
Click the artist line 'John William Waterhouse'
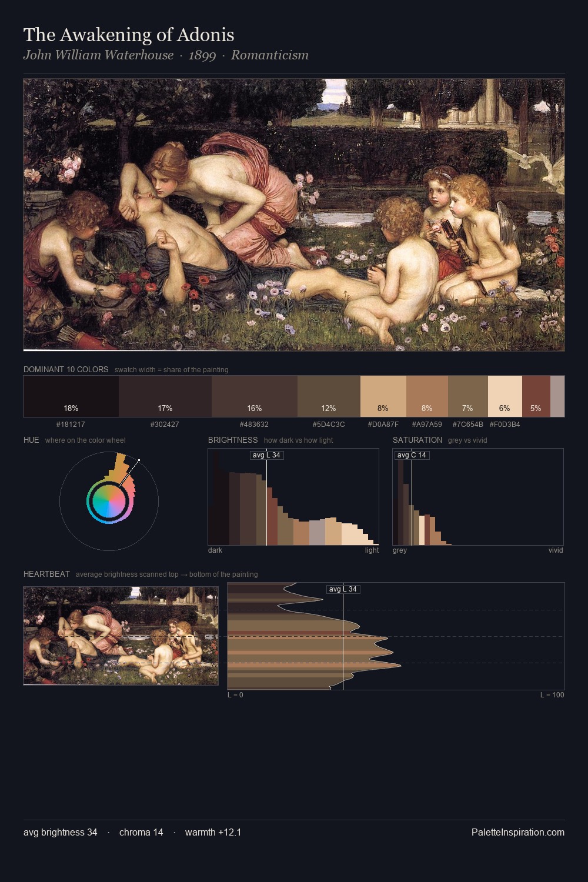click(x=98, y=55)
